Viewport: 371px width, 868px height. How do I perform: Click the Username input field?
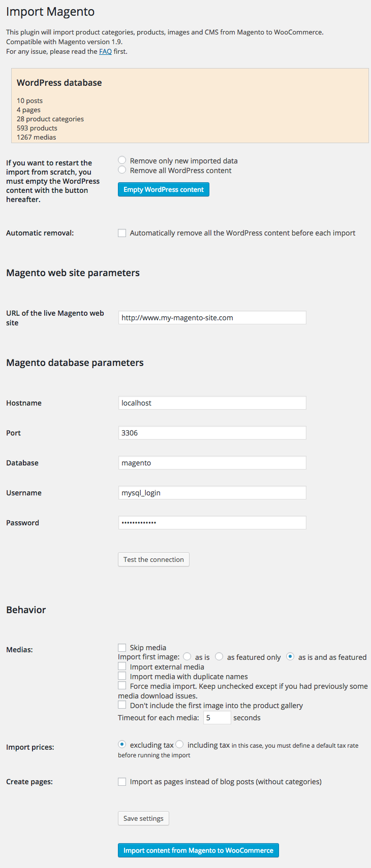point(212,493)
